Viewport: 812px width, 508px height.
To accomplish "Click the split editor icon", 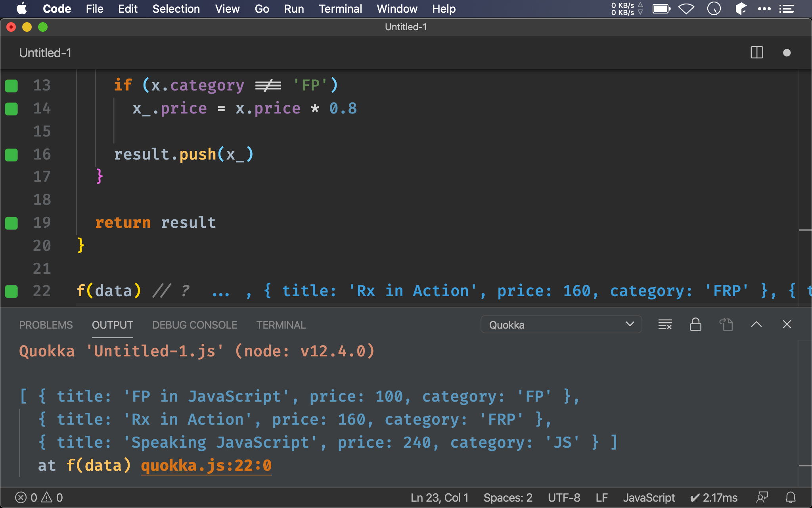I will tap(757, 52).
